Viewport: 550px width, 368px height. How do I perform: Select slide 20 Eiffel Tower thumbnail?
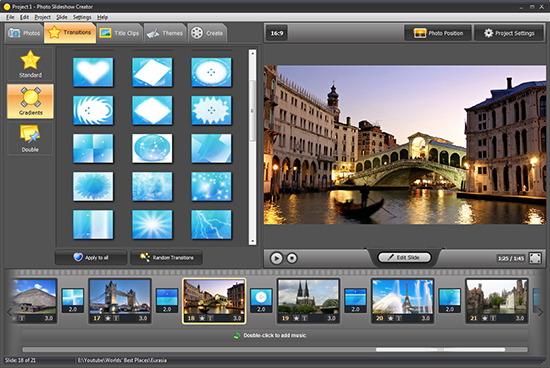[403, 301]
